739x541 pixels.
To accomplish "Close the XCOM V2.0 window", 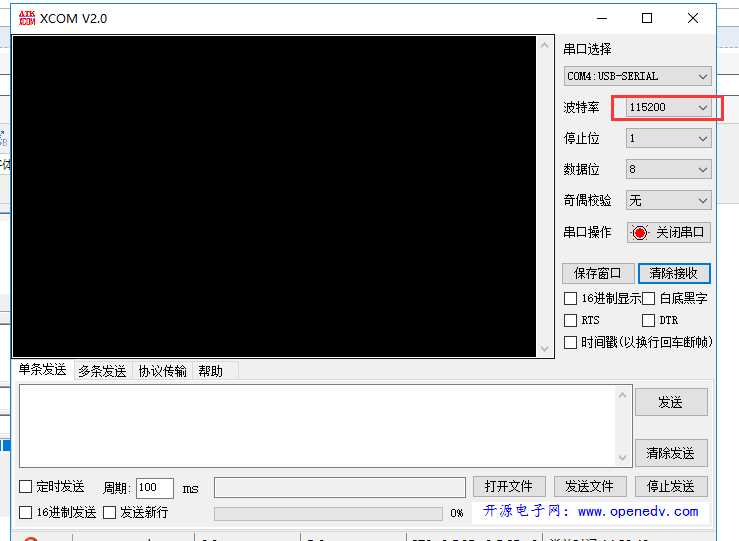I will tap(693, 18).
